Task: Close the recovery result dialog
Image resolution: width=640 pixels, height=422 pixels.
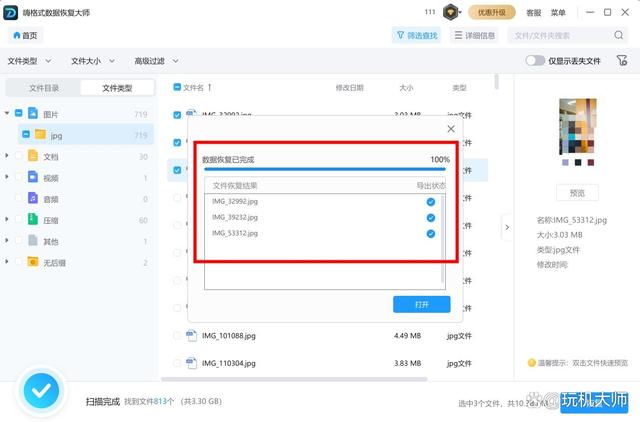Action: pyautogui.click(x=451, y=129)
